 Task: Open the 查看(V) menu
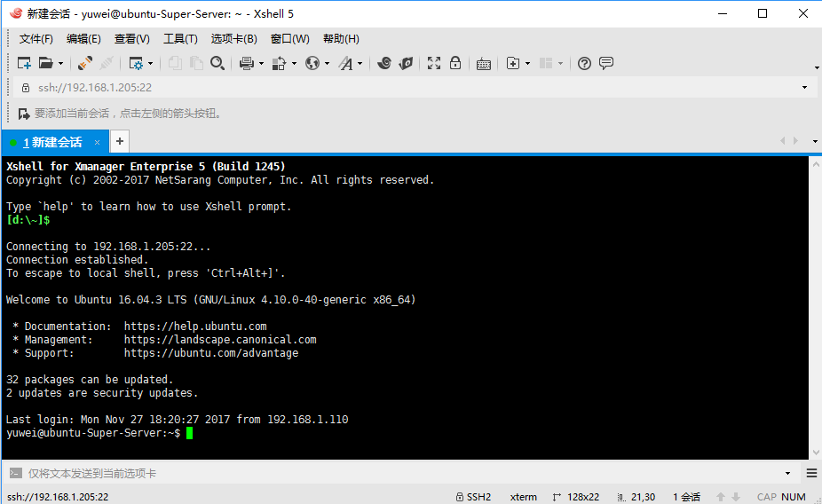point(132,39)
